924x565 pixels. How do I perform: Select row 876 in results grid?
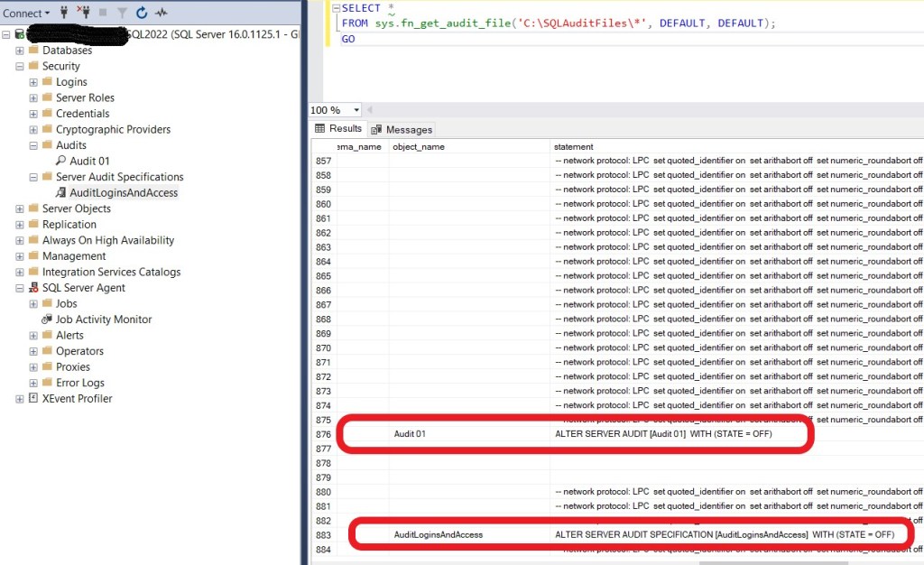point(323,435)
